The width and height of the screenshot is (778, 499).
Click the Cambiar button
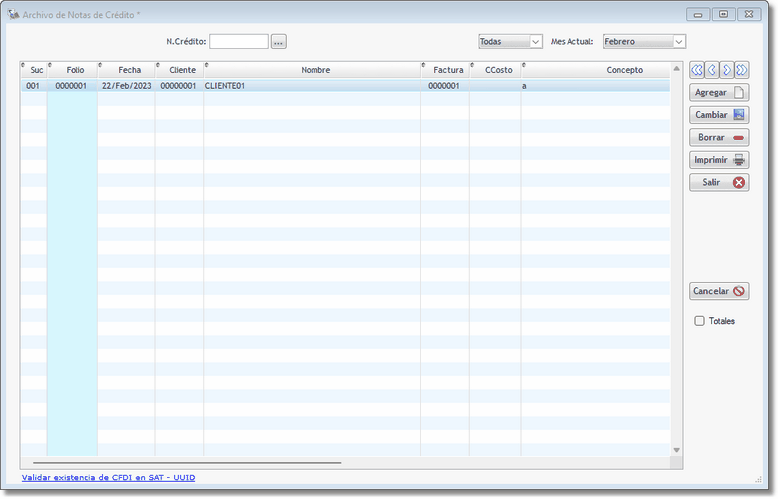click(x=719, y=115)
